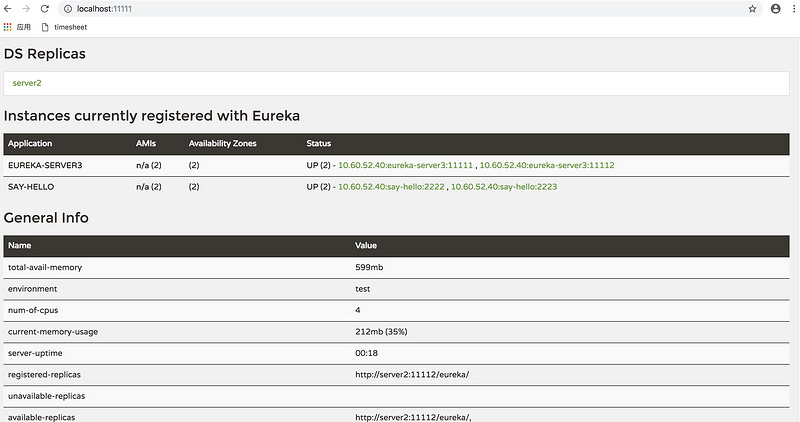Click the Status column header
Image resolution: width=800 pixels, height=422 pixels.
(319, 144)
